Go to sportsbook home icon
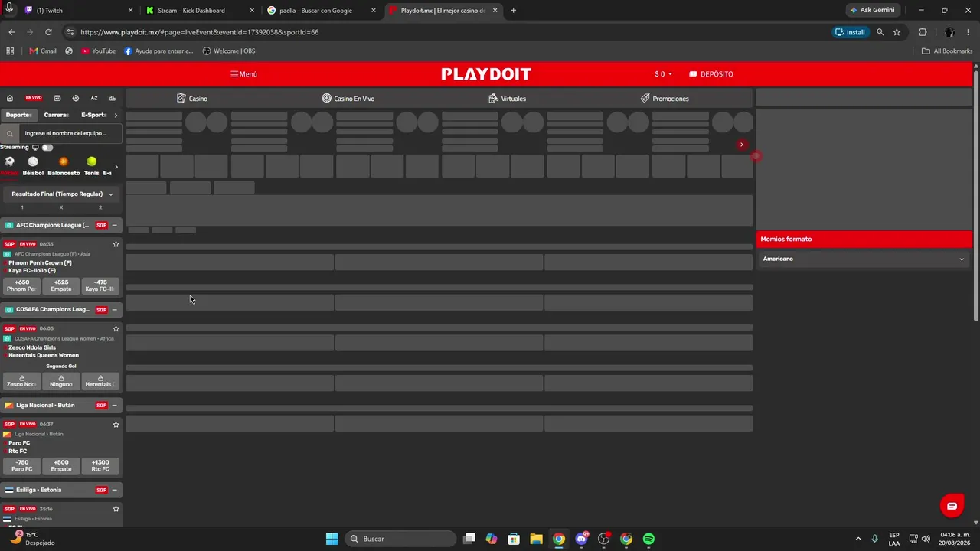Screen dimensions: 980x551 [x=10, y=98]
